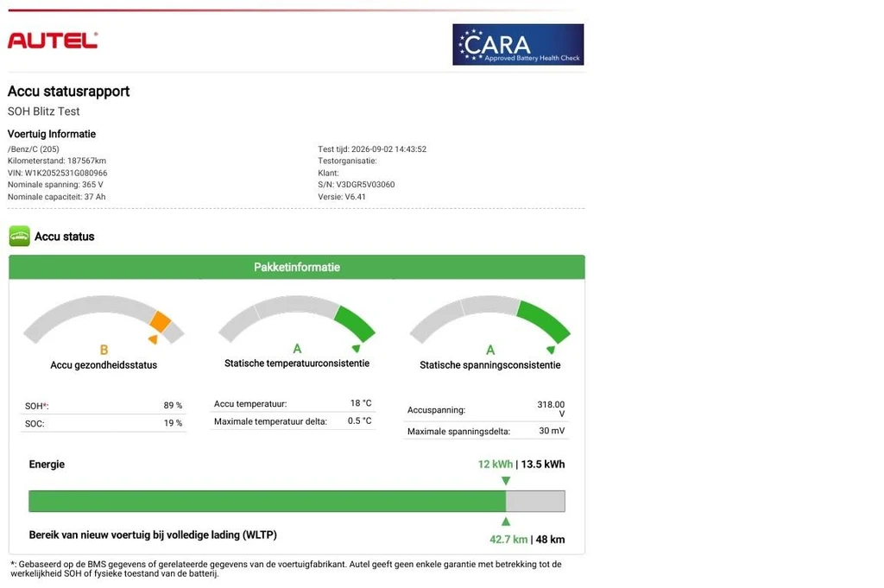Click the green marker above the energy bar
Screen dimensions: 884x588
[506, 481]
